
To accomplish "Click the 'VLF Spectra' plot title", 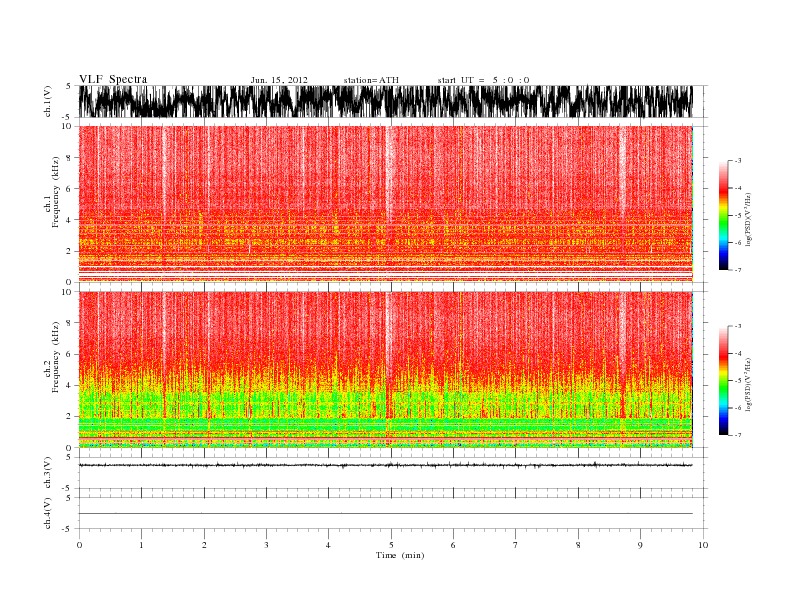I will click(113, 79).
